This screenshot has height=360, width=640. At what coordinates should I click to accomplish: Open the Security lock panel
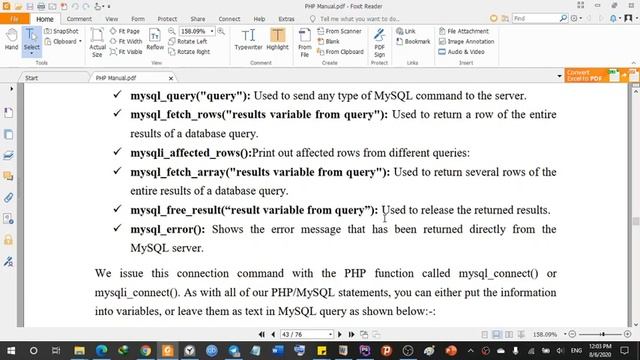pyautogui.click(x=8, y=240)
